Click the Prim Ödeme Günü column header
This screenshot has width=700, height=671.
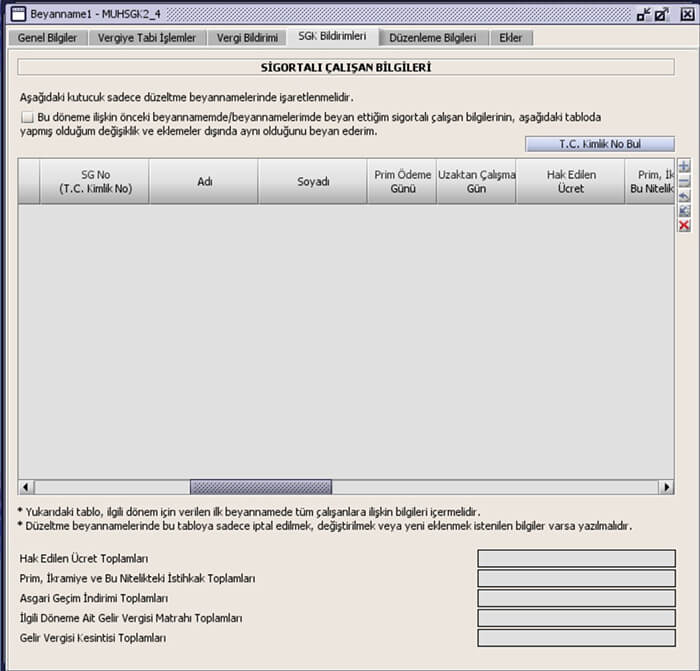click(402, 182)
